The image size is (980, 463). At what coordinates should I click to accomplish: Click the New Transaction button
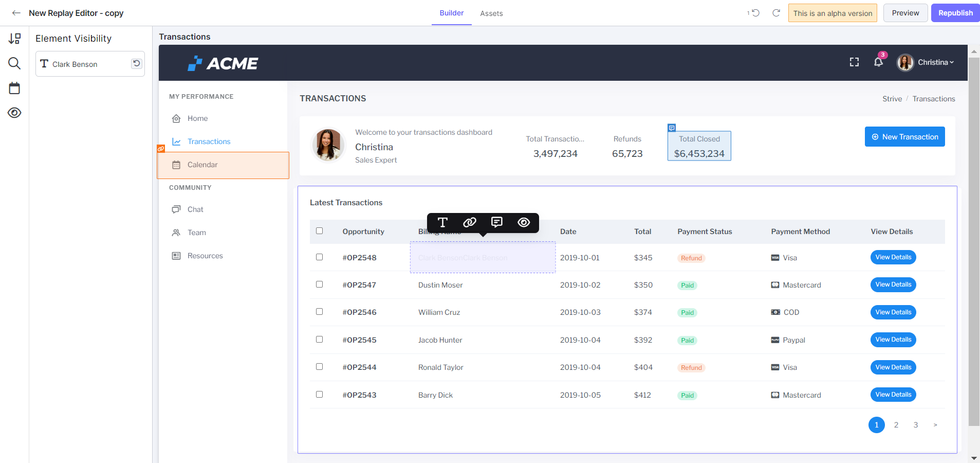click(904, 137)
